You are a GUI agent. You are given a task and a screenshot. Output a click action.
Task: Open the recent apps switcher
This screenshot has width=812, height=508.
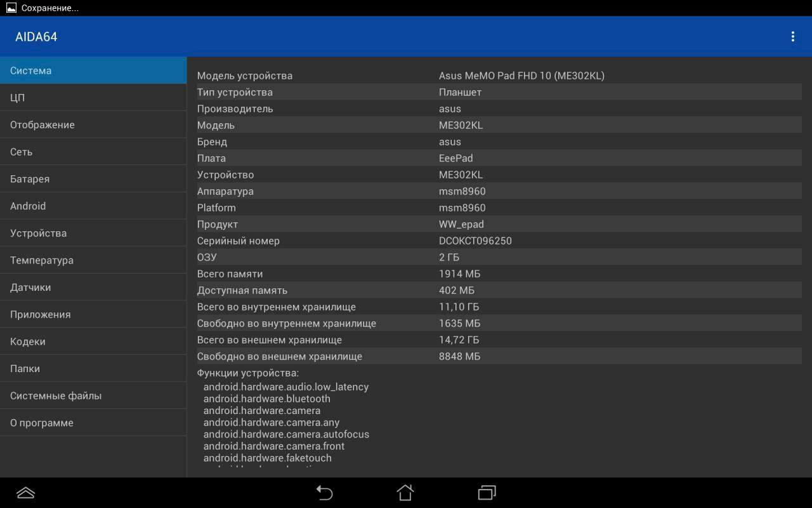click(487, 493)
